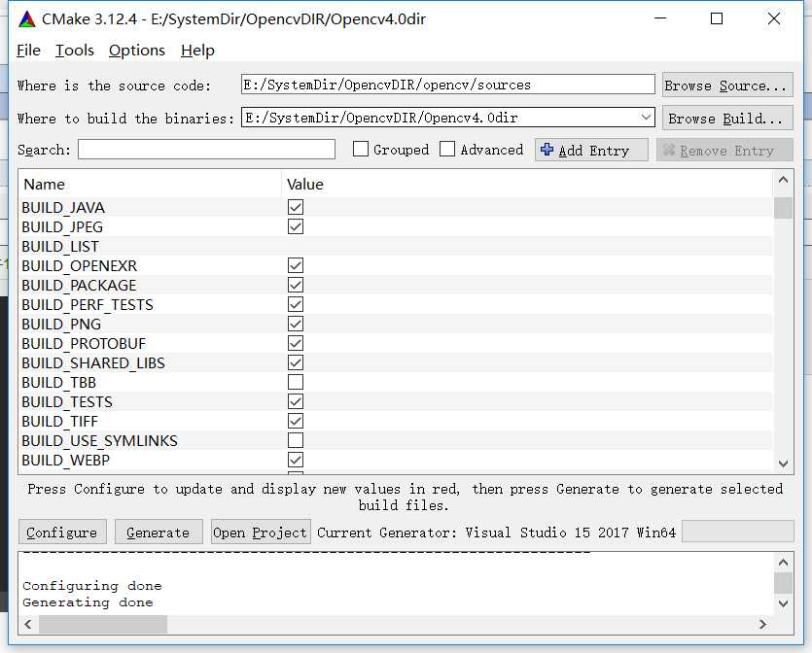This screenshot has height=653, width=812.
Task: Click the output log scroll down arrow
Action: click(x=783, y=603)
